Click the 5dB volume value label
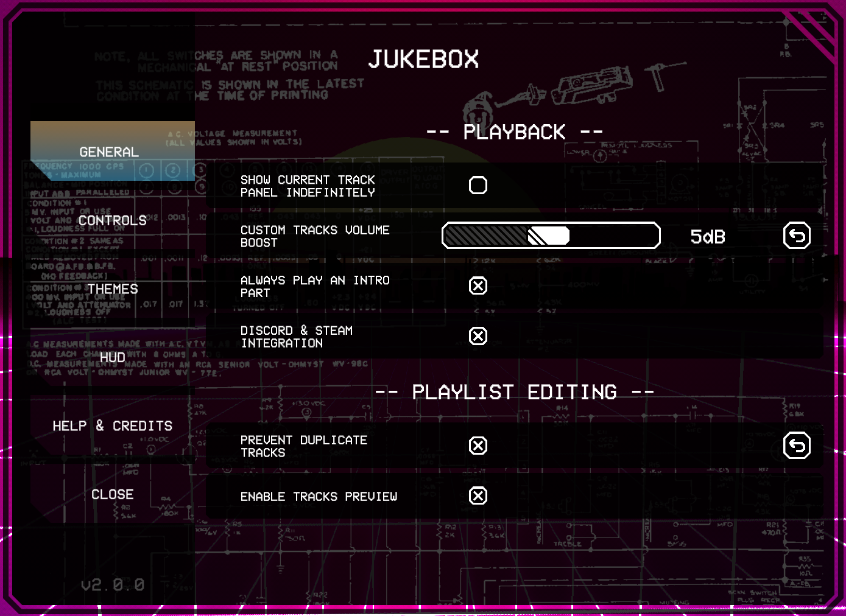The image size is (846, 616). pos(707,236)
